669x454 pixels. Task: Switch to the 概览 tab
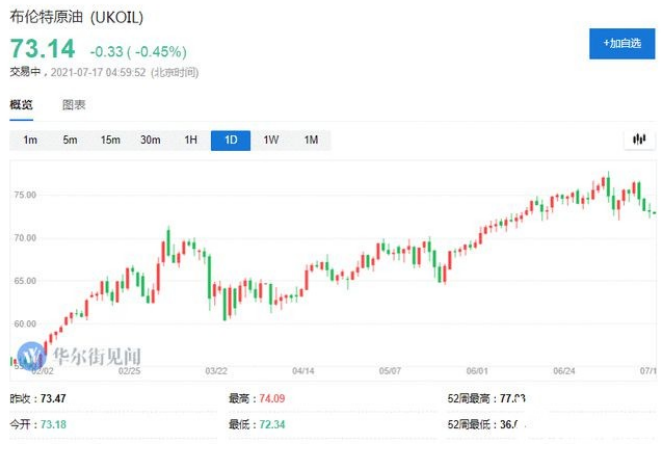point(21,105)
